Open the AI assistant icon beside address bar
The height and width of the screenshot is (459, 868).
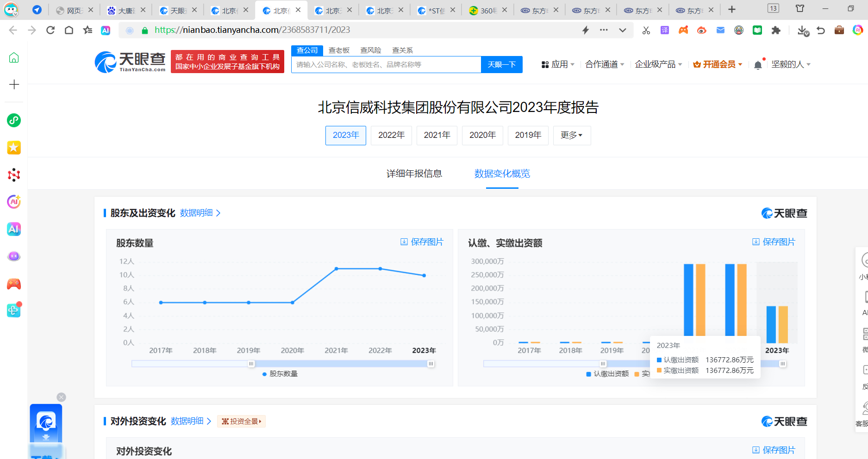[106, 30]
